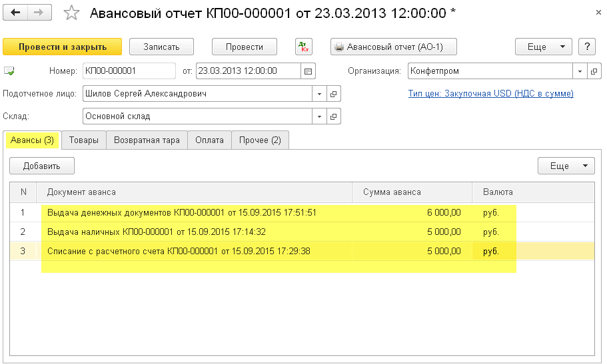The width and height of the screenshot is (607, 364).
Task: Click the Тип цен: Закупочная USD link
Action: click(x=490, y=94)
